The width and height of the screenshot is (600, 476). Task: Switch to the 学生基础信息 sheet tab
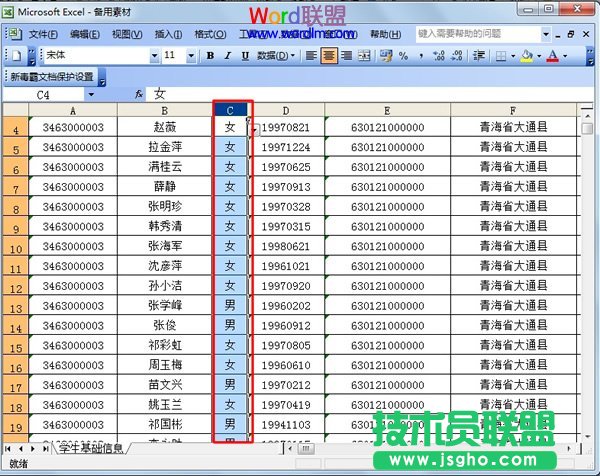tap(91, 448)
